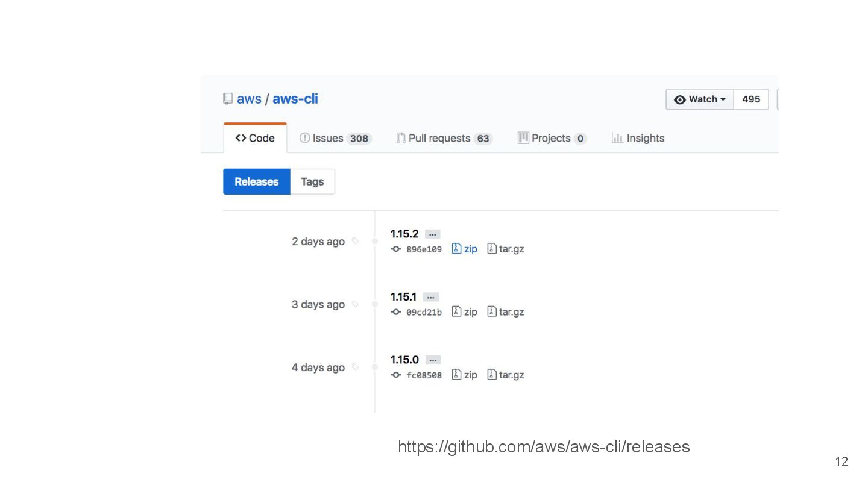Image resolution: width=868 pixels, height=488 pixels.
Task: Click the tag icon beside 3 days ago
Action: click(355, 304)
